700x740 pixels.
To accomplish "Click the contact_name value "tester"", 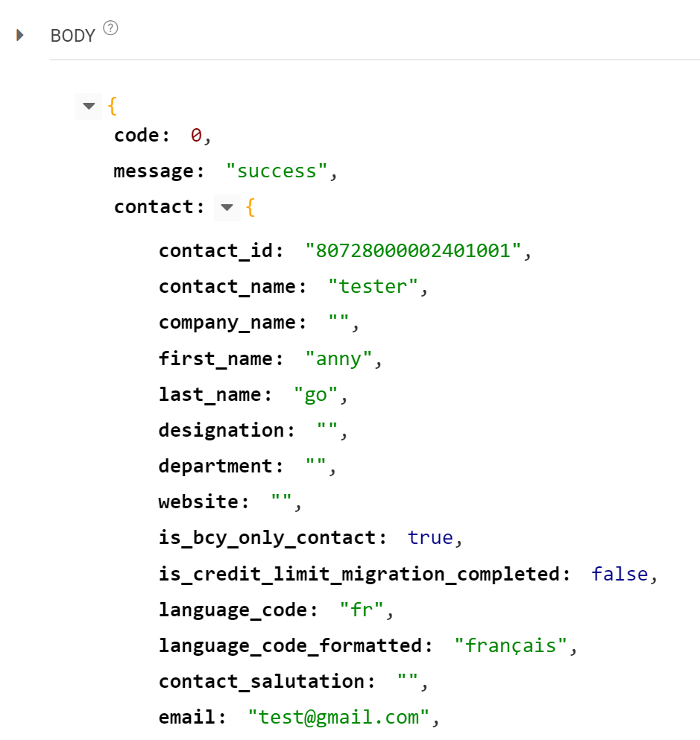I will (x=373, y=286).
